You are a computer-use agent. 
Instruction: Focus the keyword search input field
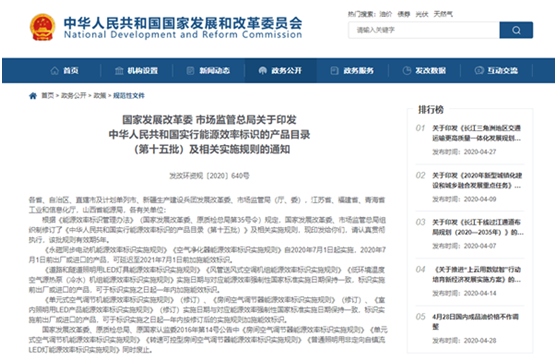(x=424, y=30)
